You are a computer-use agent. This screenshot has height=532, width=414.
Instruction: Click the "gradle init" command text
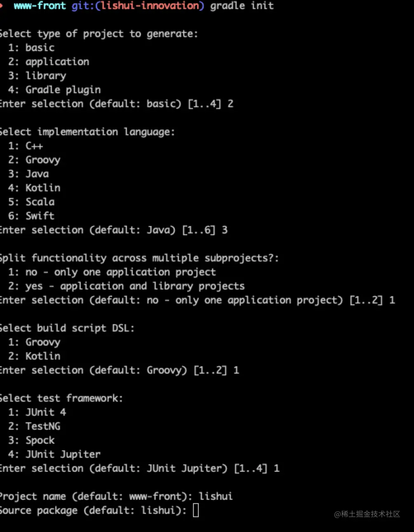coord(242,6)
